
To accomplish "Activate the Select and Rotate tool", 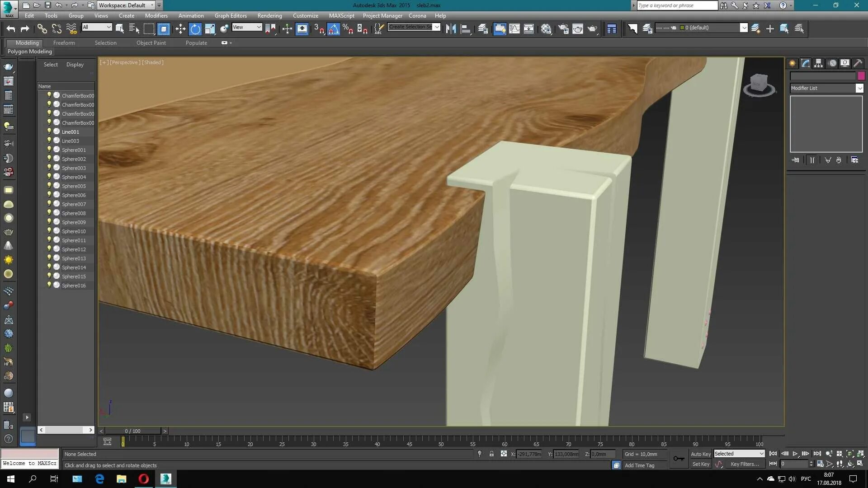I will pyautogui.click(x=195, y=29).
